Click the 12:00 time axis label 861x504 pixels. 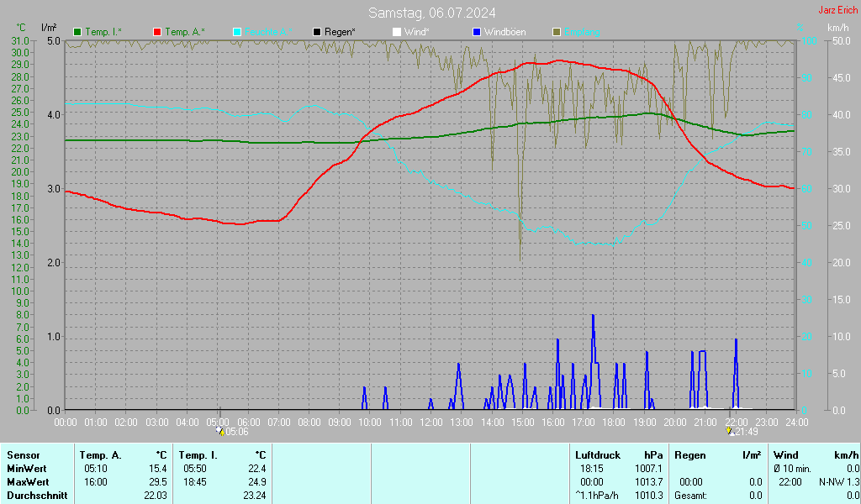(x=431, y=422)
